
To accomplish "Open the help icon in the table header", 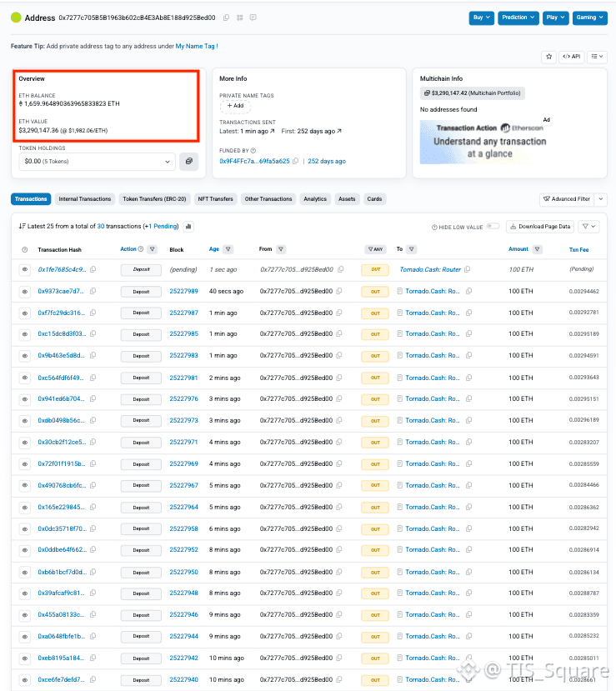I will point(25,250).
